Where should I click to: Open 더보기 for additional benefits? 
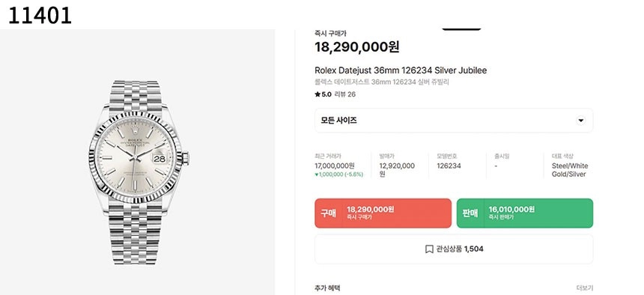point(584,288)
